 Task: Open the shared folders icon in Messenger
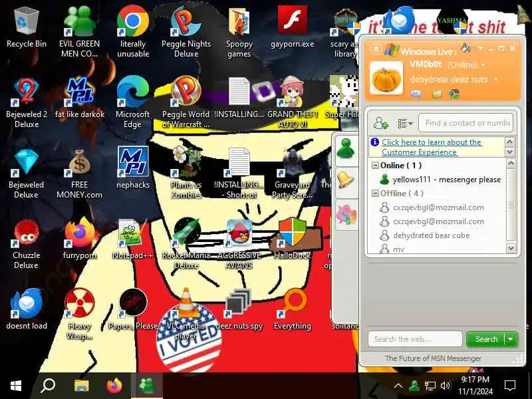click(437, 94)
